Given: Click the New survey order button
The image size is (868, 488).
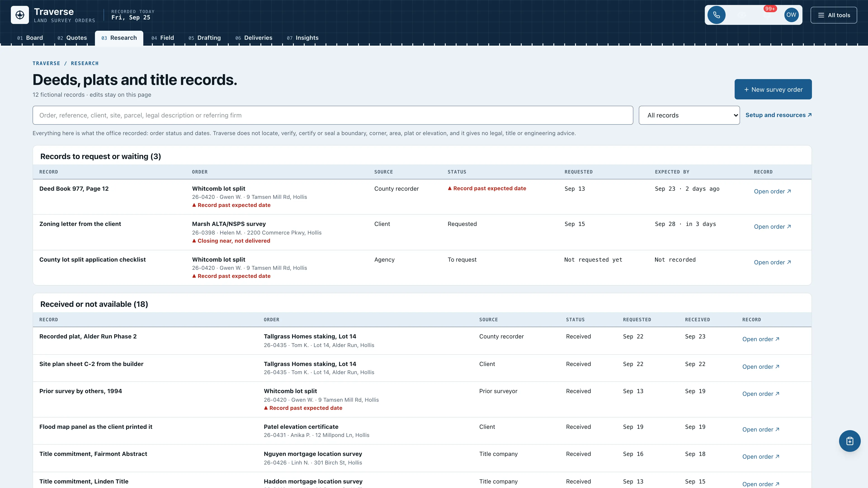Looking at the screenshot, I should 773,89.
